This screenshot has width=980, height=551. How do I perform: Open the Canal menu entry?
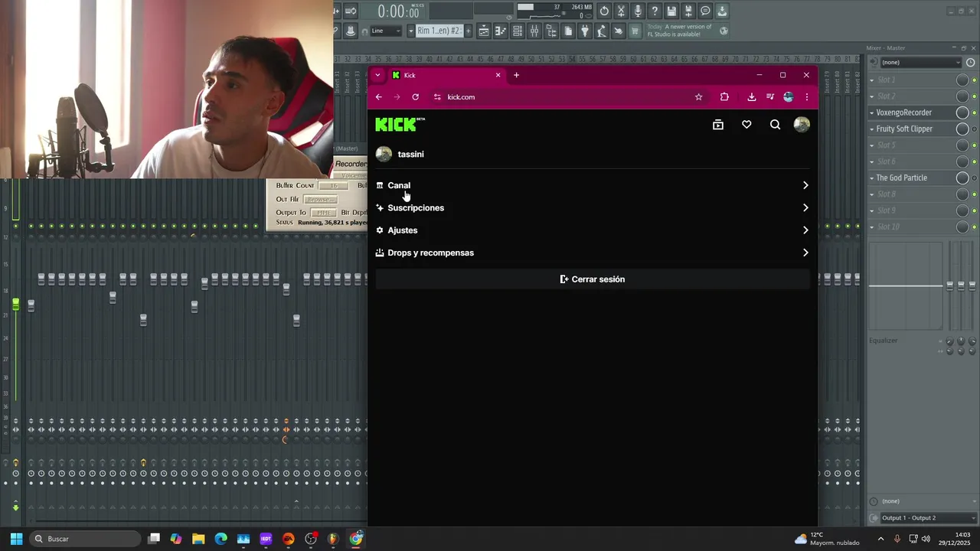(593, 185)
